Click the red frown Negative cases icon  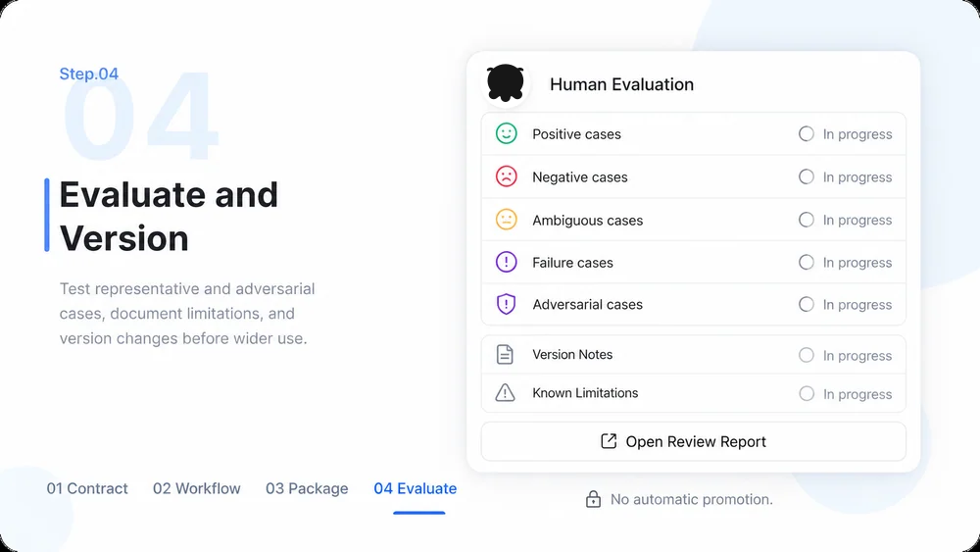pos(507,176)
